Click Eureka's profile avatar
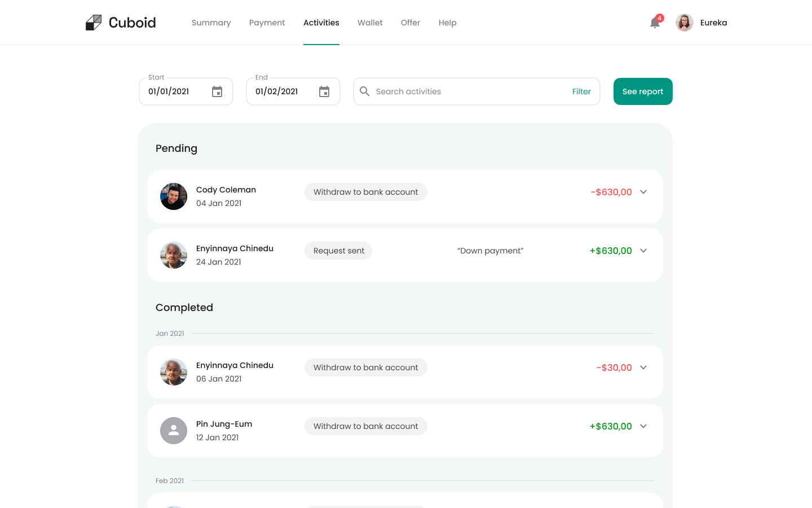 (684, 23)
